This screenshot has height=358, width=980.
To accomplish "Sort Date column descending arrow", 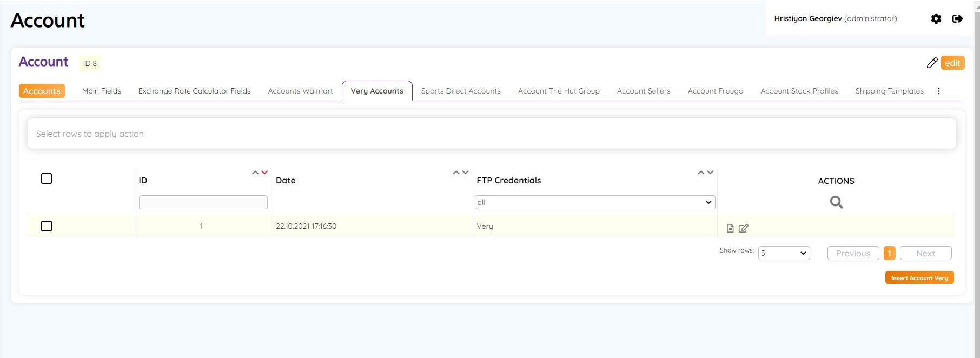I will (x=466, y=173).
